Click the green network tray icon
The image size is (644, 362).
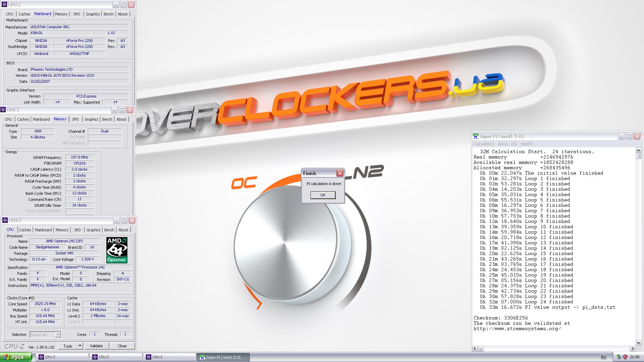[619, 357]
